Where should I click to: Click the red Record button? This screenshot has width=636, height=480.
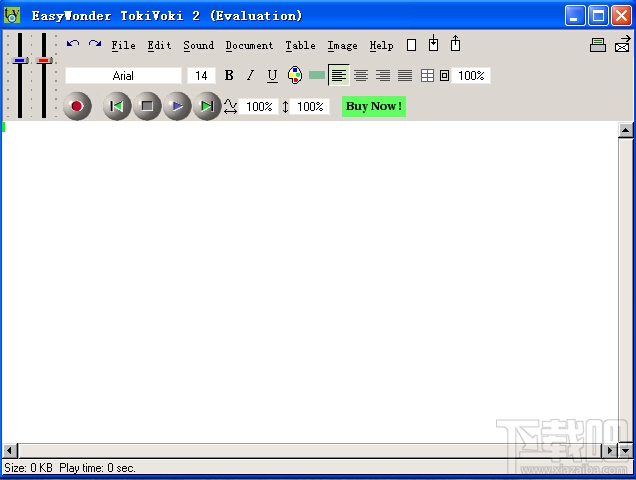click(77, 106)
